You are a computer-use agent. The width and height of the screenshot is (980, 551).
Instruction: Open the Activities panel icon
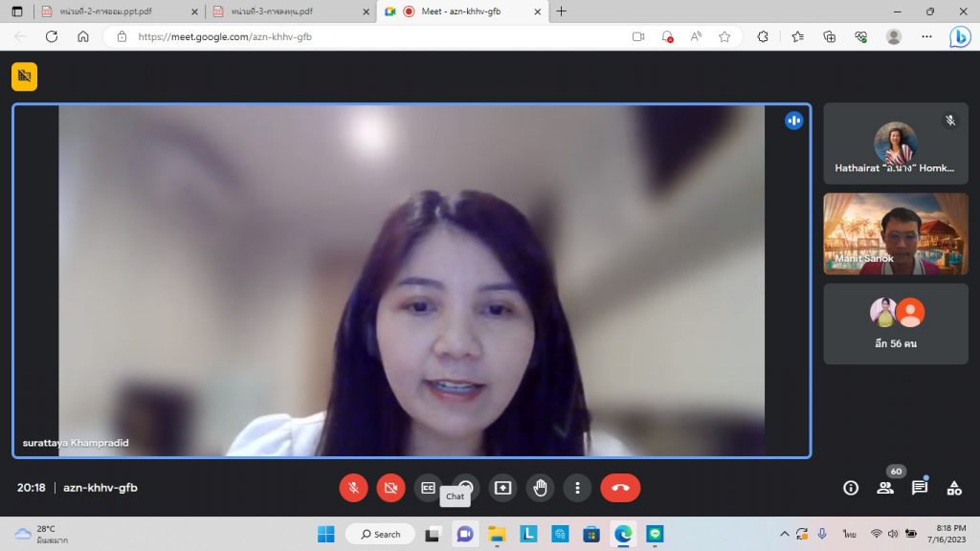(x=954, y=488)
